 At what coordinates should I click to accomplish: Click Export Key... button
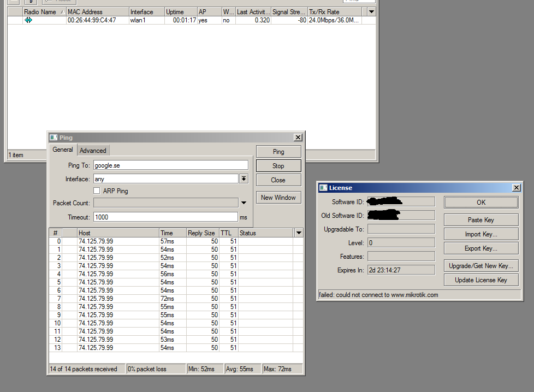pyautogui.click(x=481, y=248)
